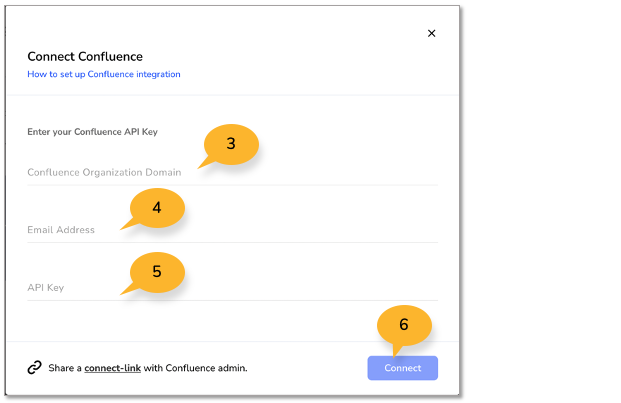This screenshot has width=621, height=403.
Task: Select the orange callout bubble numbered 6
Action: tap(404, 326)
